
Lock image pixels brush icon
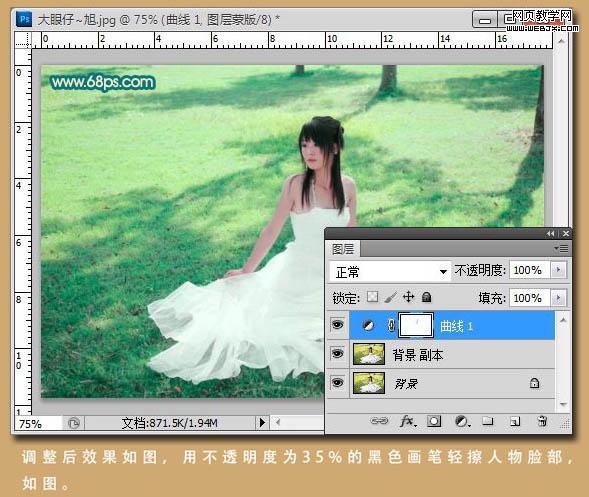391,297
